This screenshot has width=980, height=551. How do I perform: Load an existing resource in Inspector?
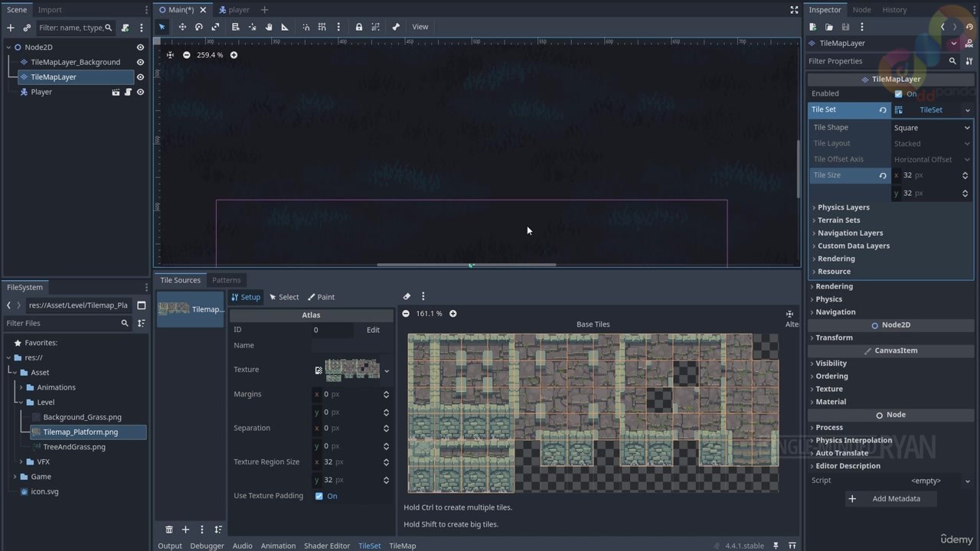pos(829,27)
